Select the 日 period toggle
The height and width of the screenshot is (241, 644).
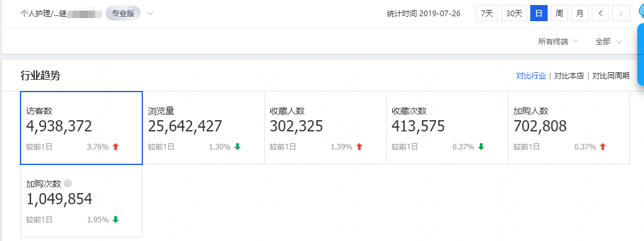coord(539,13)
